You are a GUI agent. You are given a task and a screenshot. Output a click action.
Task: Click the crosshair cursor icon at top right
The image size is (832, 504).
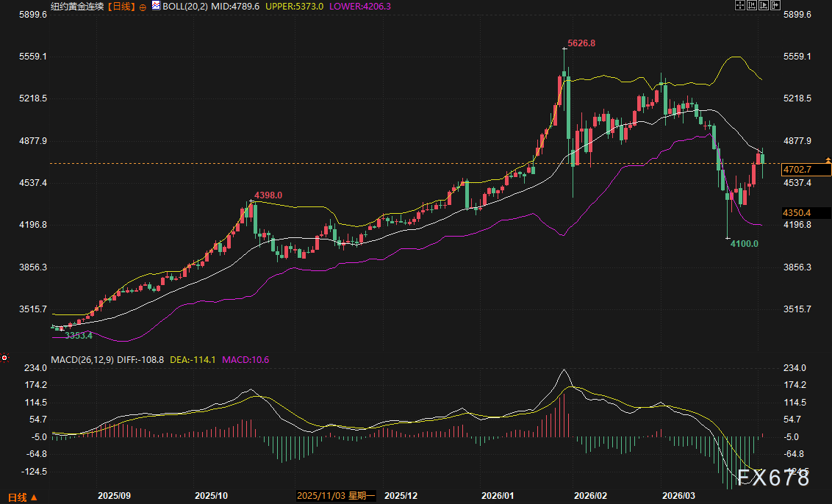tap(740, 5)
